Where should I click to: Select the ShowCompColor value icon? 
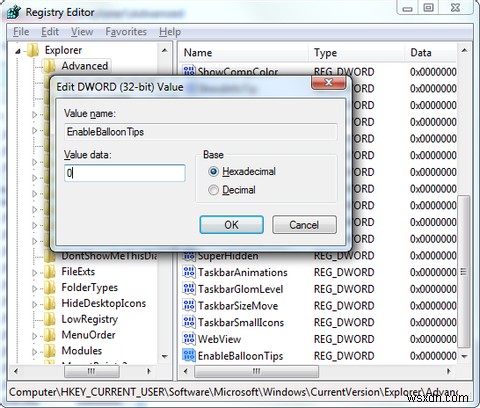click(189, 71)
